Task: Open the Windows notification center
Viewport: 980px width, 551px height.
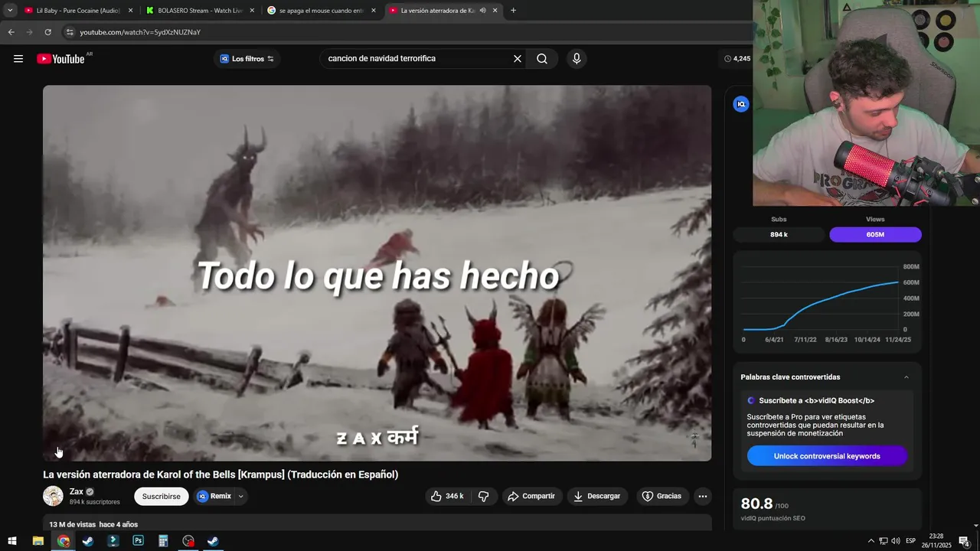Action: click(x=965, y=541)
